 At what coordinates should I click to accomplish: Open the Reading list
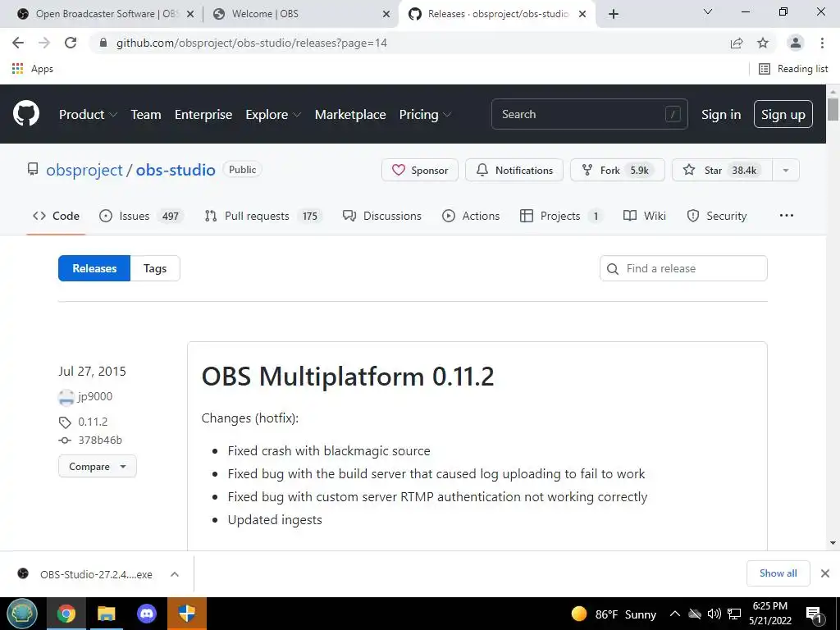point(793,69)
